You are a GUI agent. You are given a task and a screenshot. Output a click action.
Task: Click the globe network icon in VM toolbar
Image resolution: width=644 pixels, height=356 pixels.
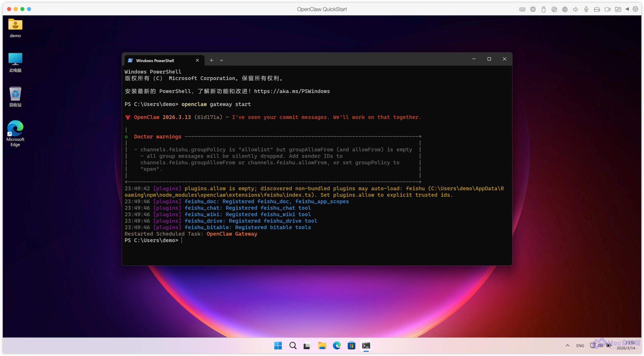point(565,9)
